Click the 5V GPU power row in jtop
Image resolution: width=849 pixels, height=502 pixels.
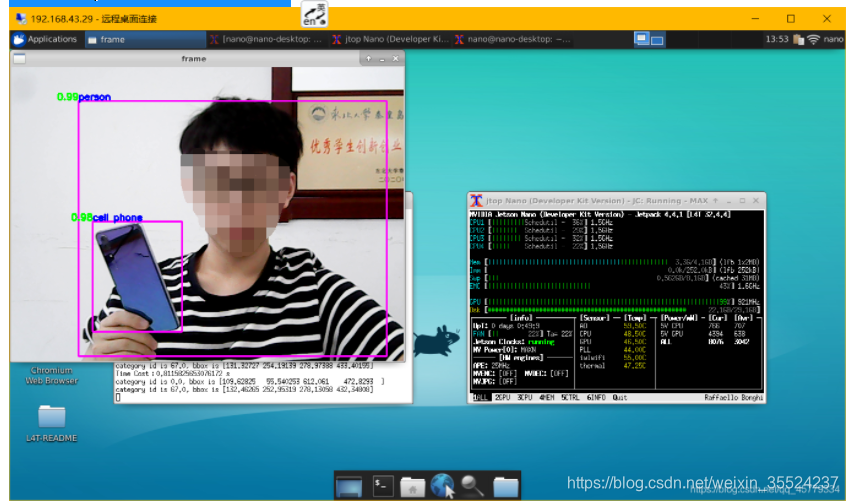point(704,334)
